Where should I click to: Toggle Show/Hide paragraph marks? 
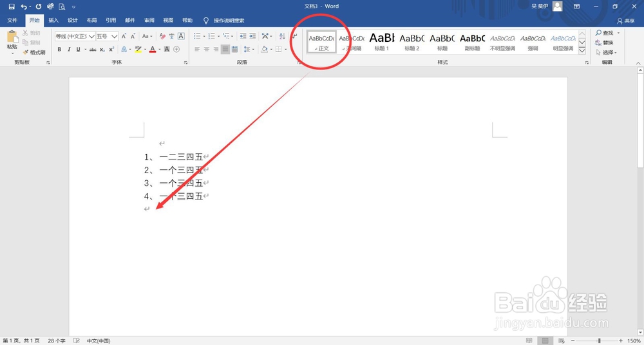[x=294, y=36]
